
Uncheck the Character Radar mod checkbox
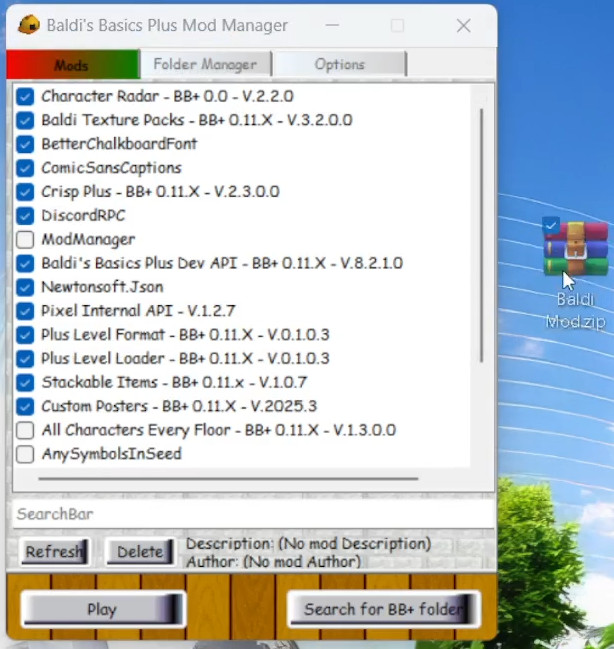(25, 97)
